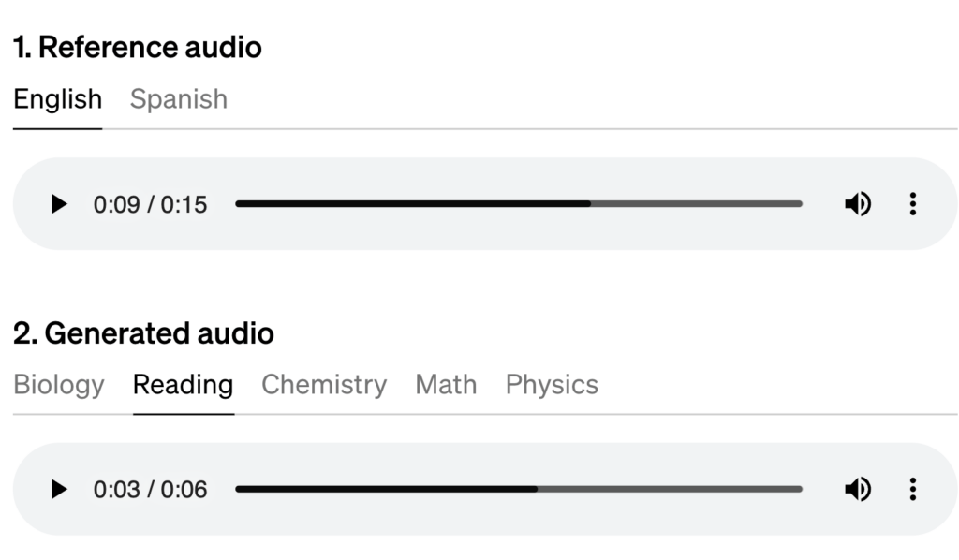Switch to the Chemistry tab
Image resolution: width=959 pixels, height=560 pixels.
point(324,385)
